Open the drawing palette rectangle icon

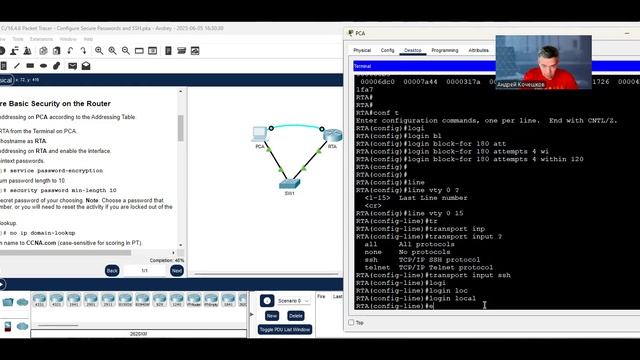pyautogui.click(x=139, y=51)
